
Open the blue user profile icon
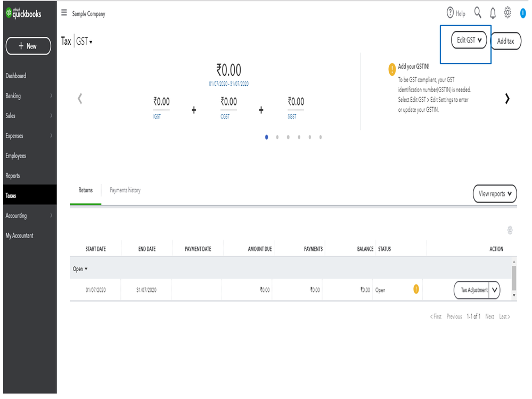point(523,13)
